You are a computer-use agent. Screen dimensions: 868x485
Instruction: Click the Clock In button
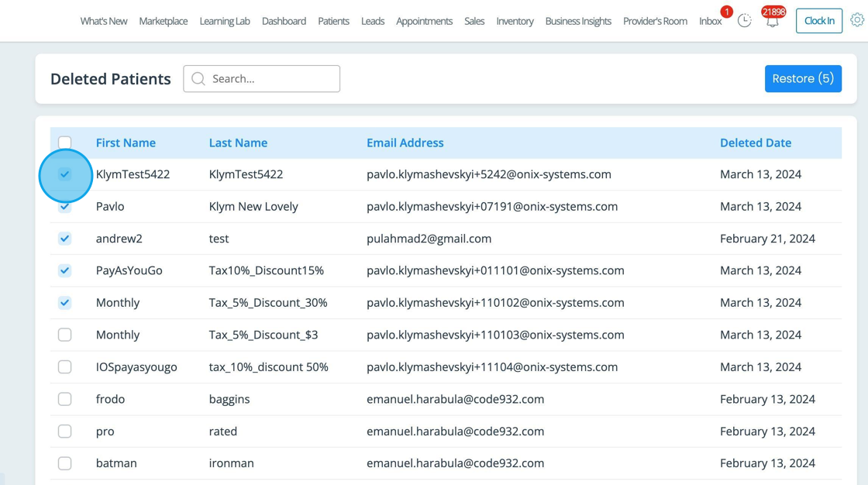tap(818, 21)
